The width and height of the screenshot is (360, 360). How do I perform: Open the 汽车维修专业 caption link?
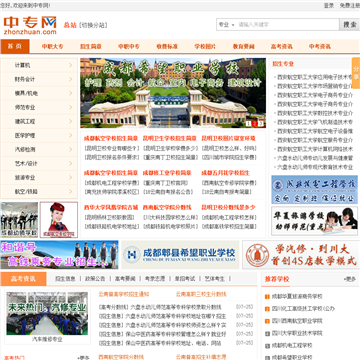[47, 339]
